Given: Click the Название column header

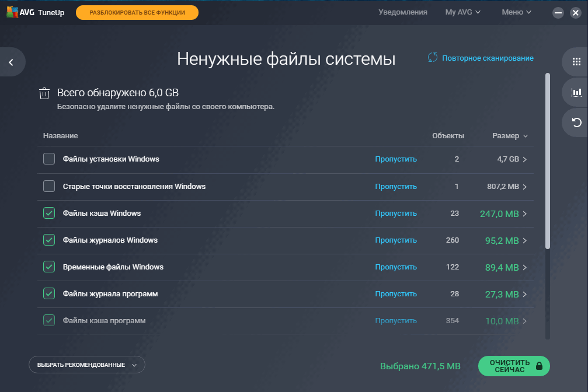Looking at the screenshot, I should tap(60, 136).
